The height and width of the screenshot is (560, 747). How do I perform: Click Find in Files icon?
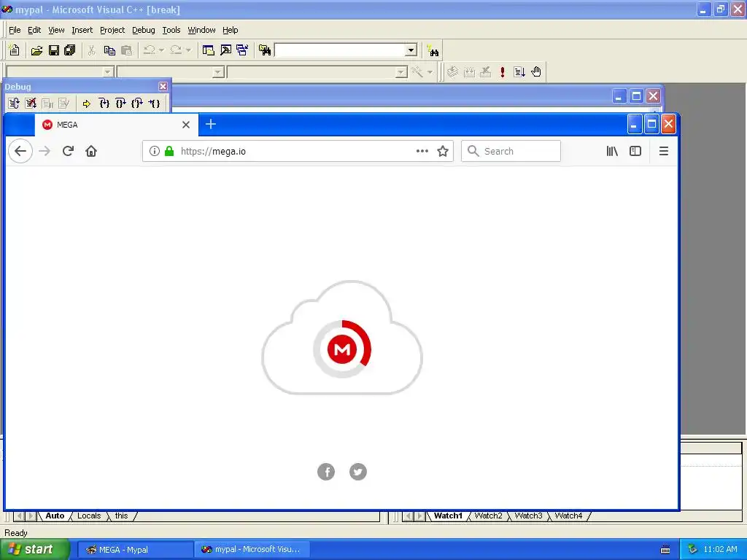point(265,50)
